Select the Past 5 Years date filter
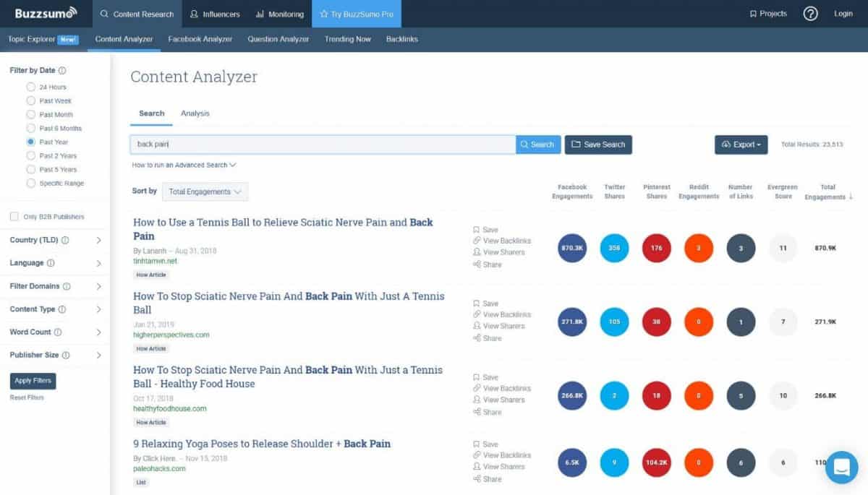Image resolution: width=868 pixels, height=495 pixels. (x=31, y=169)
